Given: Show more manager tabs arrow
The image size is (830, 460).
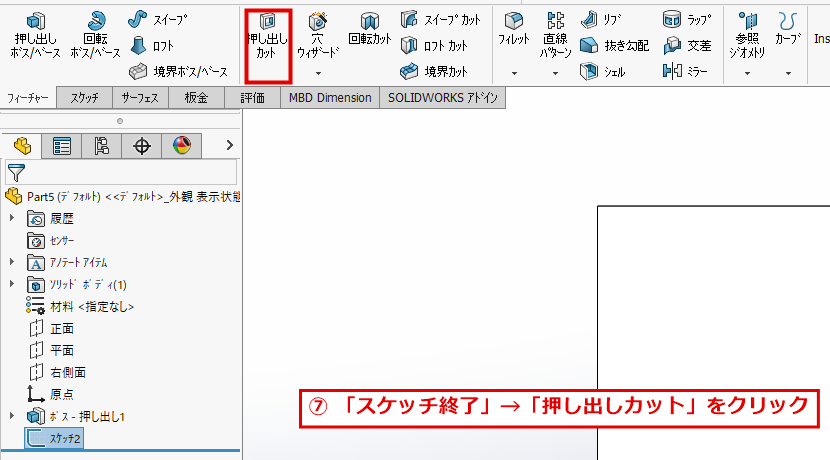Looking at the screenshot, I should coord(229,145).
